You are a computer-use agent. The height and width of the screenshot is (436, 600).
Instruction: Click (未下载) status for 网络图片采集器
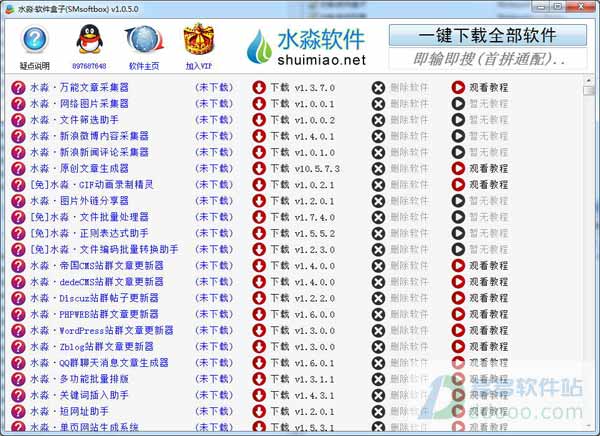click(x=214, y=104)
